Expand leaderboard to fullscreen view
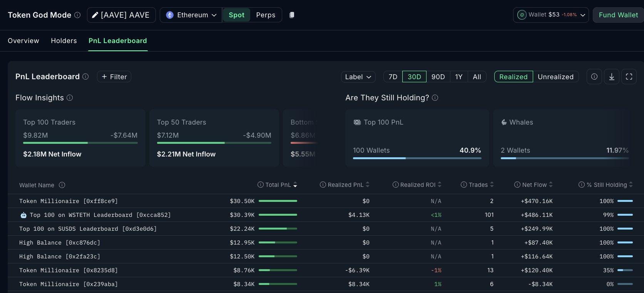 [x=629, y=77]
